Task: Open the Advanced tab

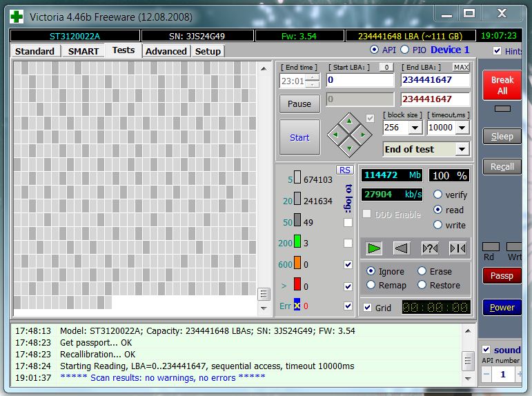Action: click(166, 51)
